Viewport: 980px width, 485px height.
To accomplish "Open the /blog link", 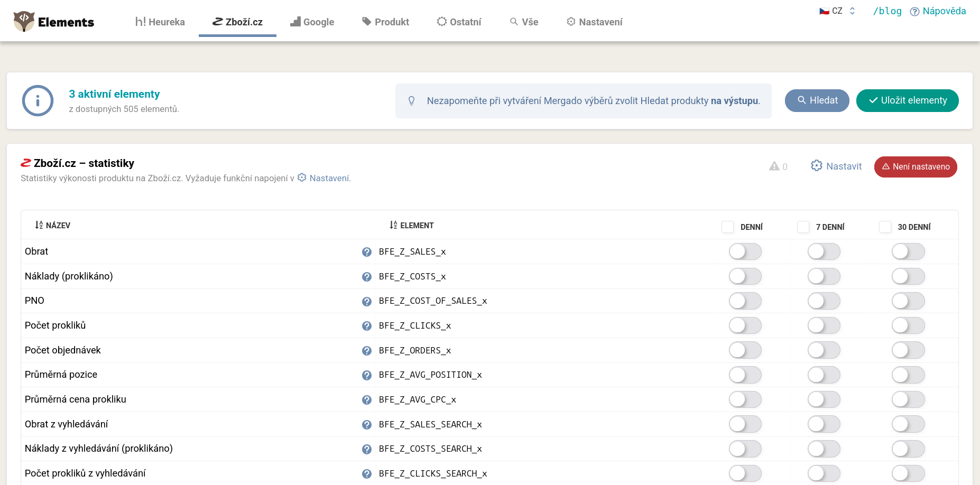I will pos(887,11).
